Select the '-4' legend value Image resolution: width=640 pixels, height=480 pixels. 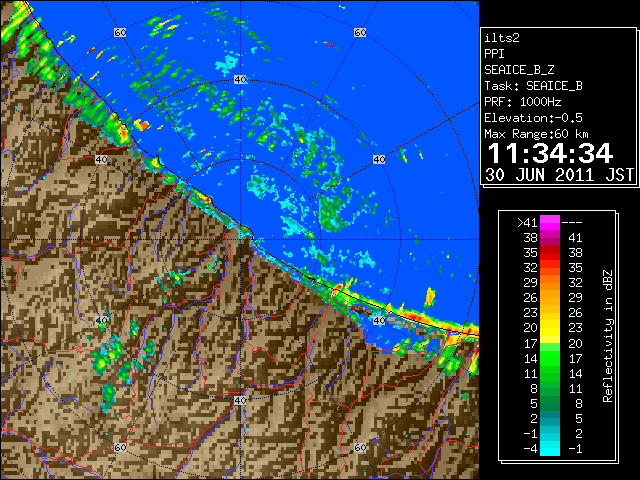(x=530, y=449)
